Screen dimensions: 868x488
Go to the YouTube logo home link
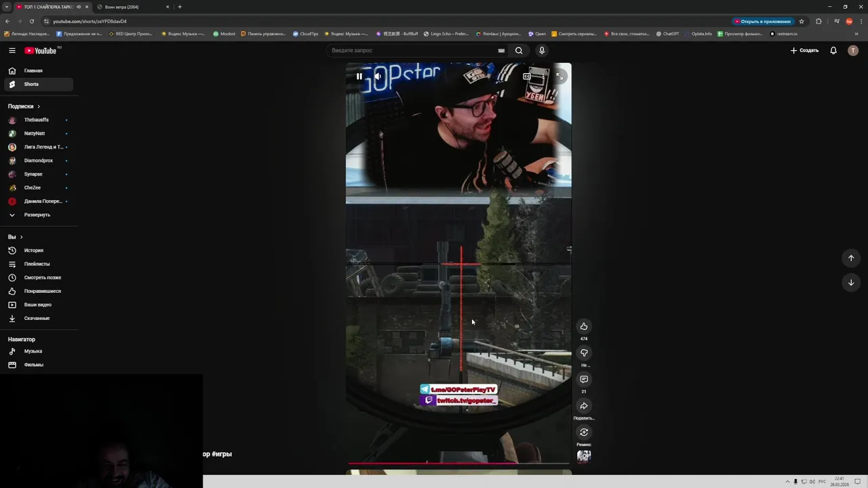[x=42, y=50]
